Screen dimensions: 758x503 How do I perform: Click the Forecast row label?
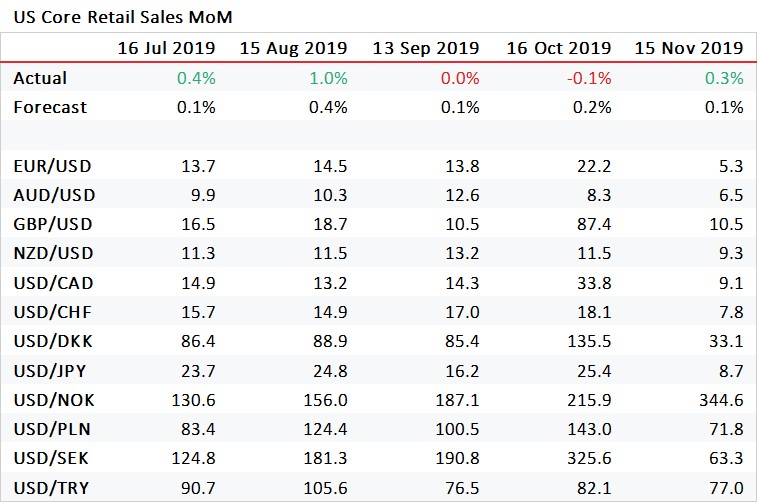tap(50, 107)
